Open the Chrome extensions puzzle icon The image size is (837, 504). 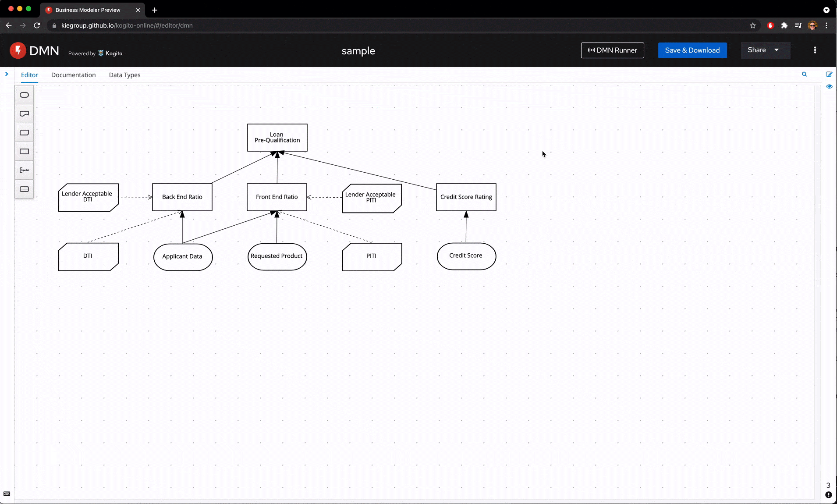click(784, 25)
